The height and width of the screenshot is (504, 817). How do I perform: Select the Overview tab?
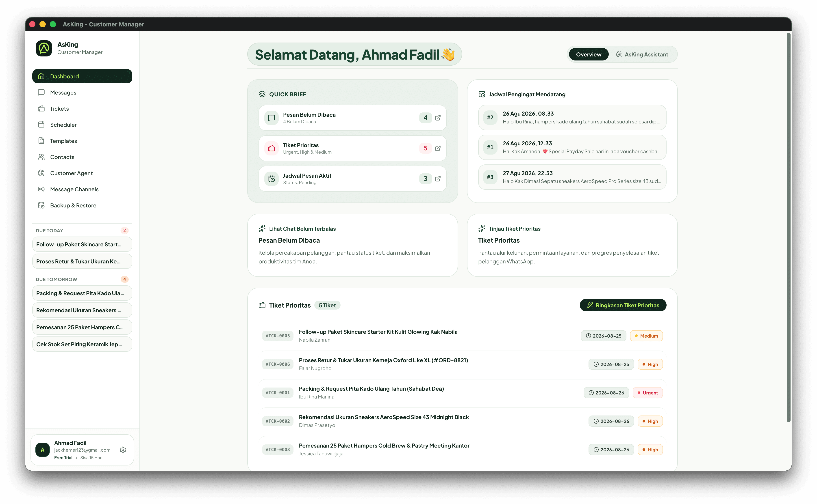(589, 54)
